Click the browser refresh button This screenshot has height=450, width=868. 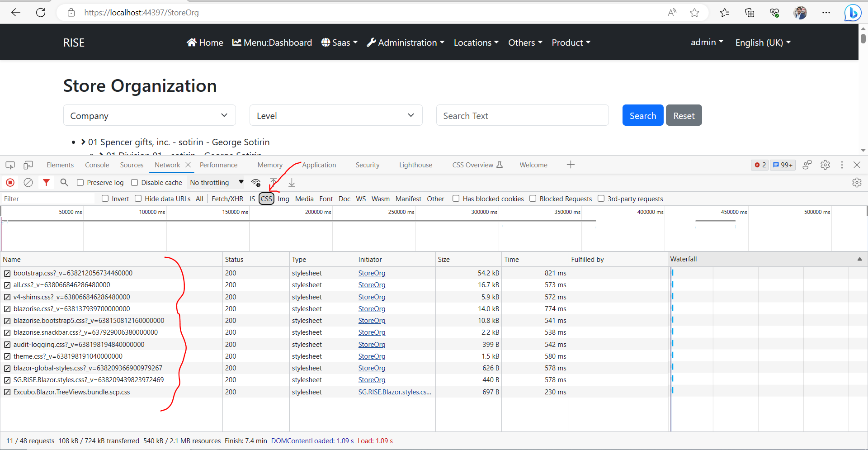click(x=41, y=13)
